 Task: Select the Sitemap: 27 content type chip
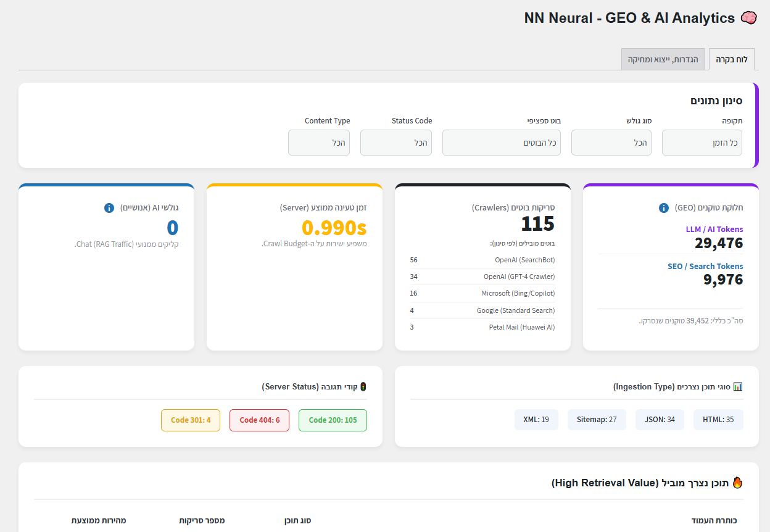coord(597,420)
